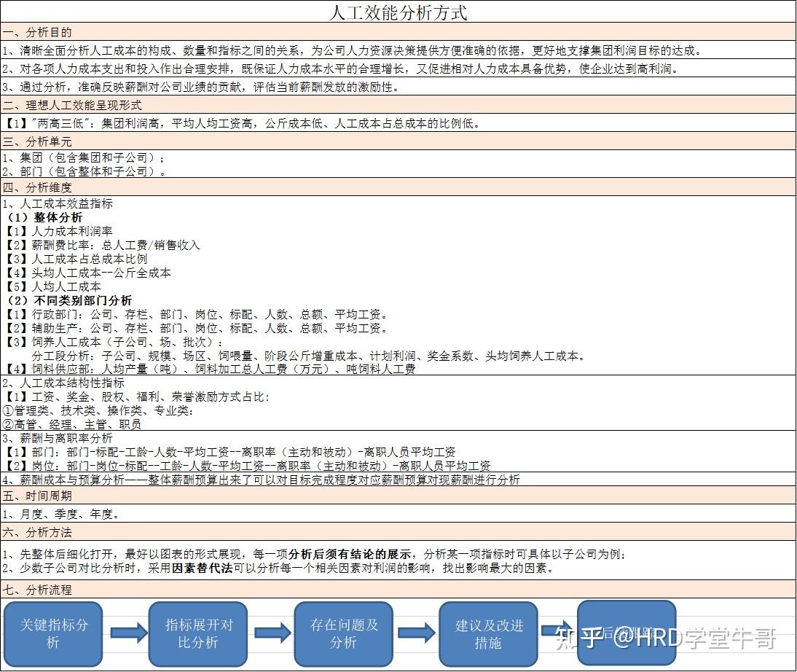Select the 六、分析方法 header row
This screenshot has height=672, width=797.
coord(398,532)
